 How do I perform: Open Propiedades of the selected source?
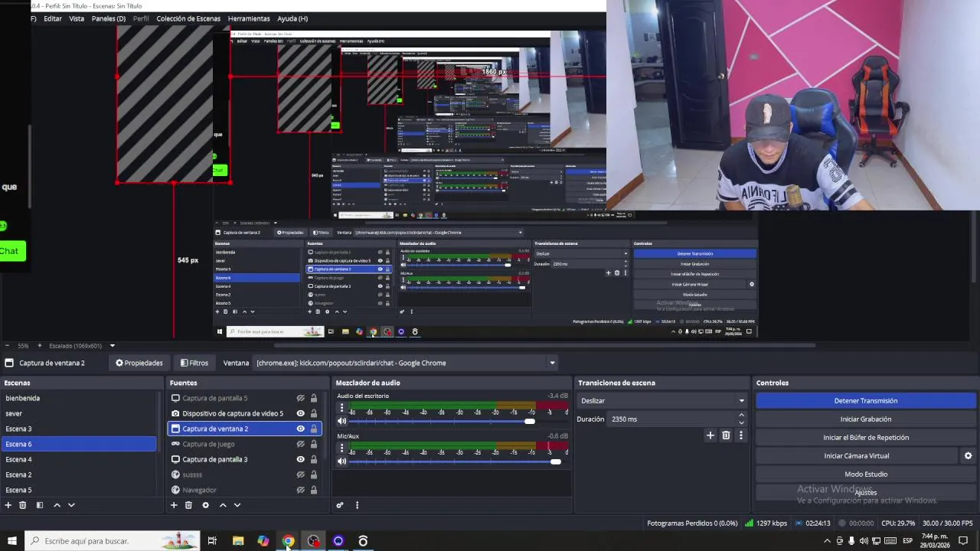(139, 363)
